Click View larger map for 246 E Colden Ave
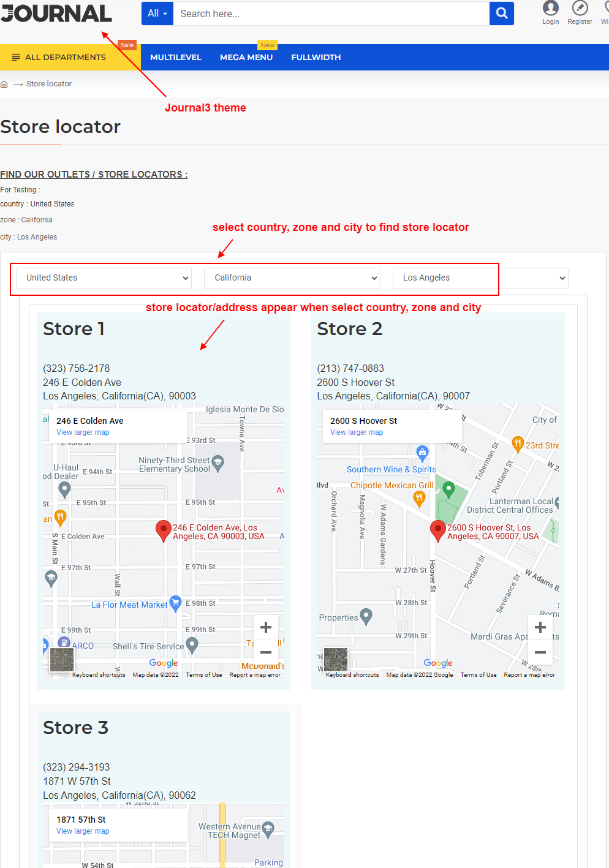Image resolution: width=609 pixels, height=868 pixels. (x=82, y=432)
